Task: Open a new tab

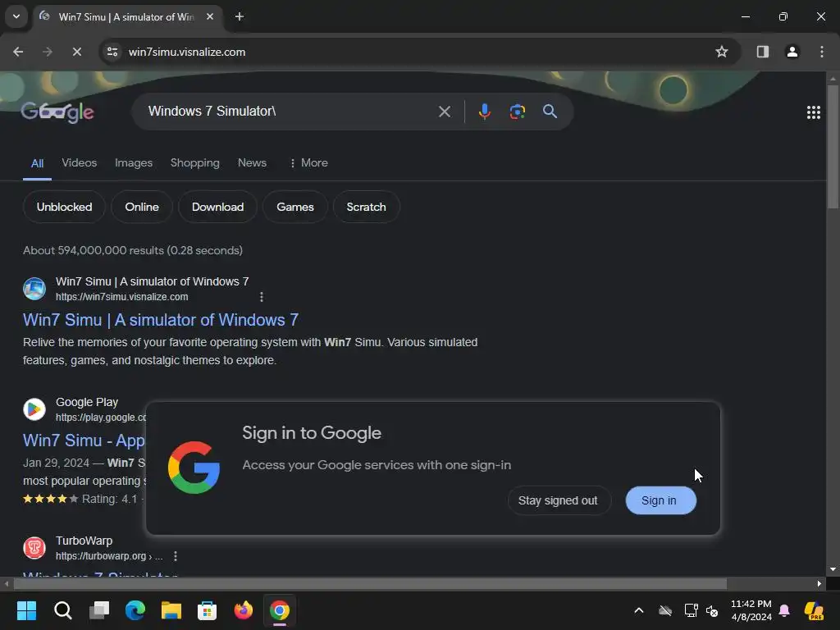Action: click(x=240, y=16)
